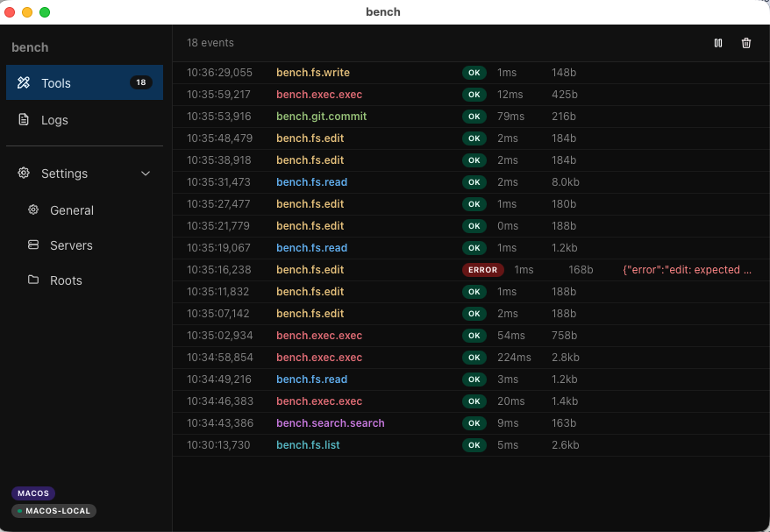Click the ERROR status badge
Screen dimensions: 770x532
482,270
